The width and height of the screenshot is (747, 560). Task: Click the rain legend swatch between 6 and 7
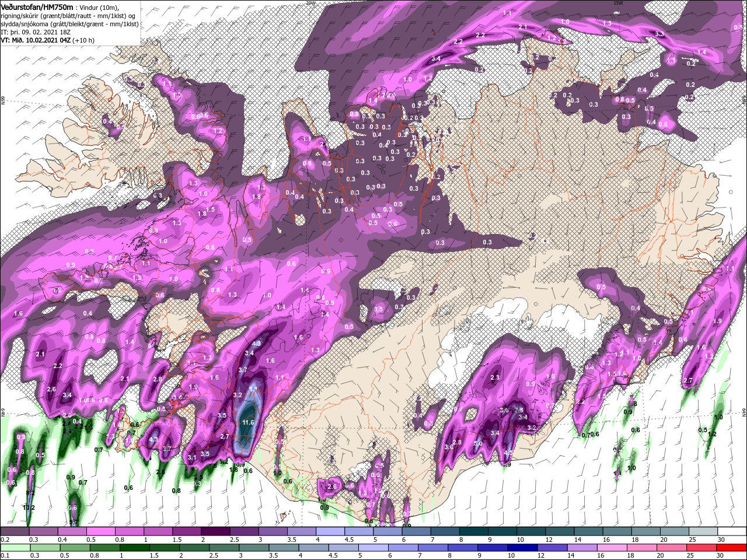click(x=404, y=547)
